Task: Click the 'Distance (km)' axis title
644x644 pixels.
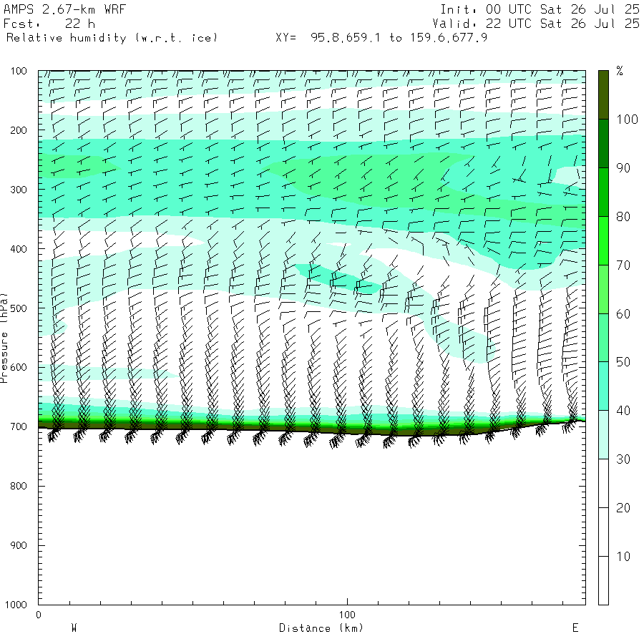Action: click(321, 628)
